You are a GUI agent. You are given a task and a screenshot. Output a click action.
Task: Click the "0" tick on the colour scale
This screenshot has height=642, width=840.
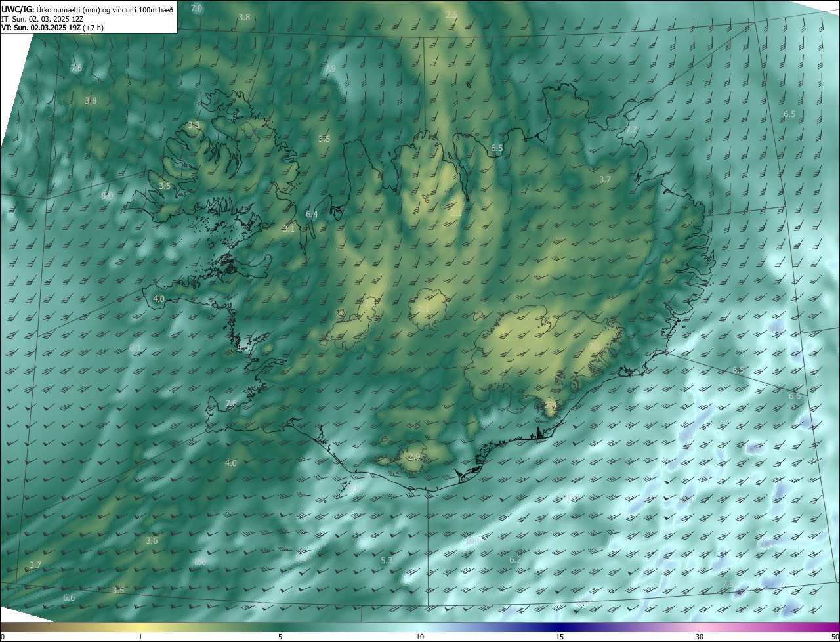click(3, 637)
